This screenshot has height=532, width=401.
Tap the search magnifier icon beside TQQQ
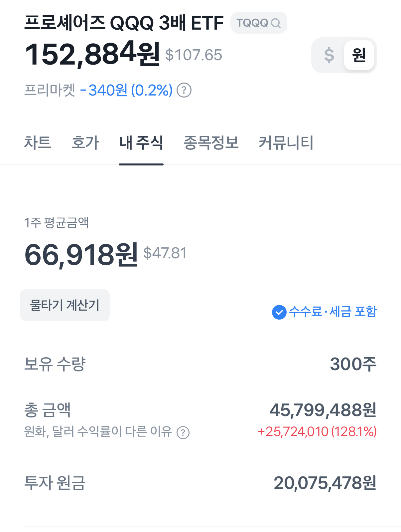tap(276, 23)
